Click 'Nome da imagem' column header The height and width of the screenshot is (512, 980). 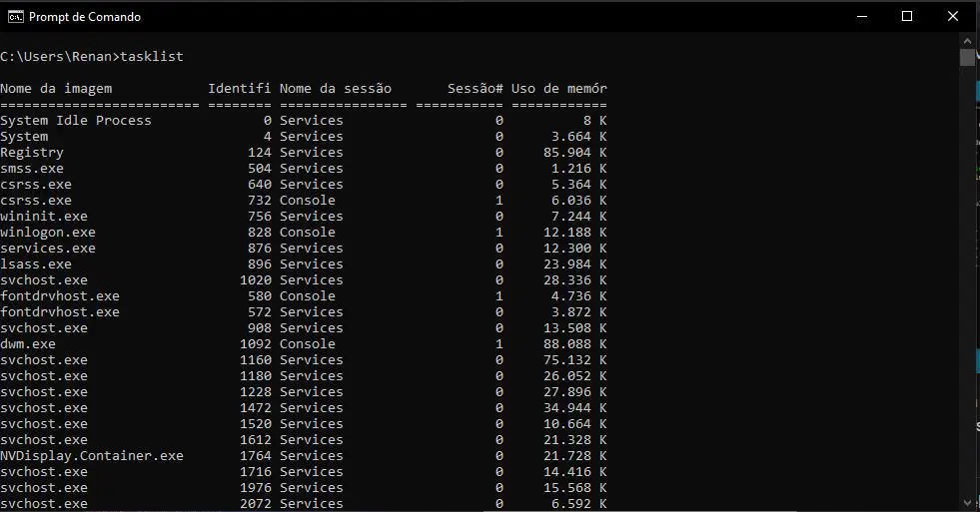click(56, 89)
